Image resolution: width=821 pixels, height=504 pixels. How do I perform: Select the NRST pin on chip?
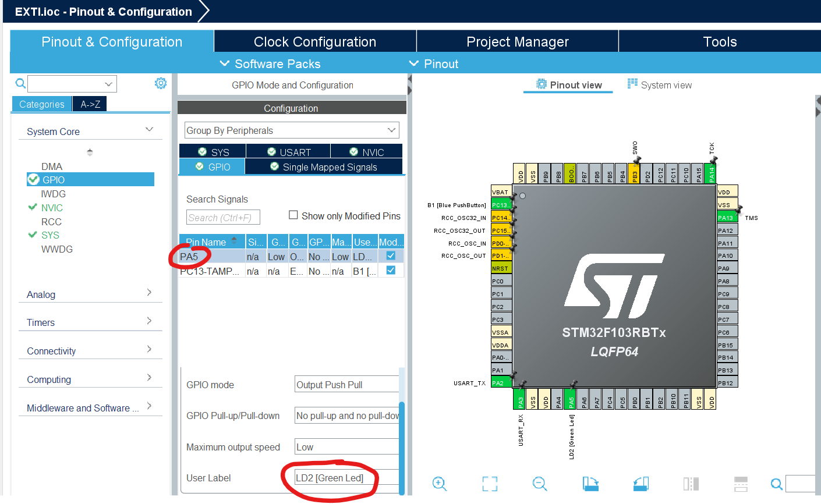click(501, 268)
